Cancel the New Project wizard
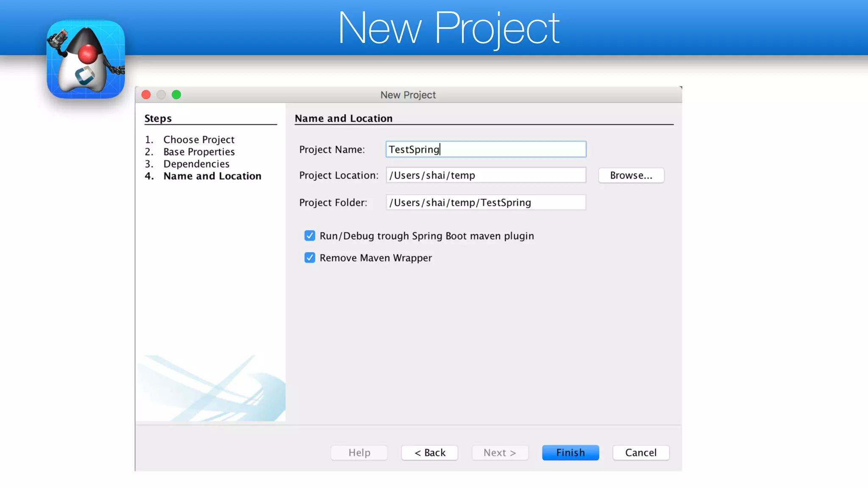The image size is (868, 488). (640, 453)
